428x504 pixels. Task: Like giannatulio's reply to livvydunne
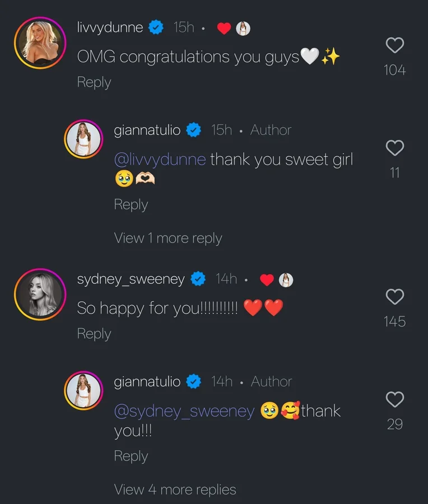pos(395,148)
